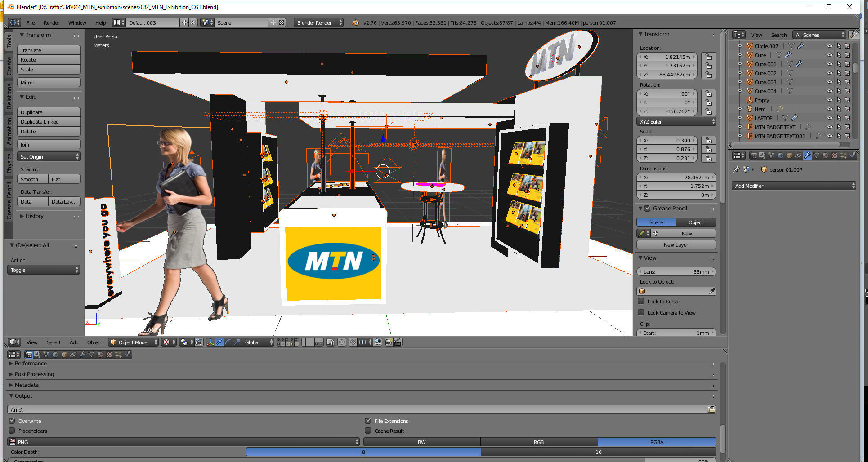Select Object tab in right properties panel
Viewport: 868px width, 462px height.
coord(789,155)
